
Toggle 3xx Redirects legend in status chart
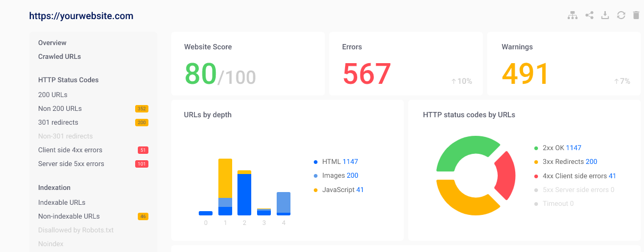click(x=568, y=162)
